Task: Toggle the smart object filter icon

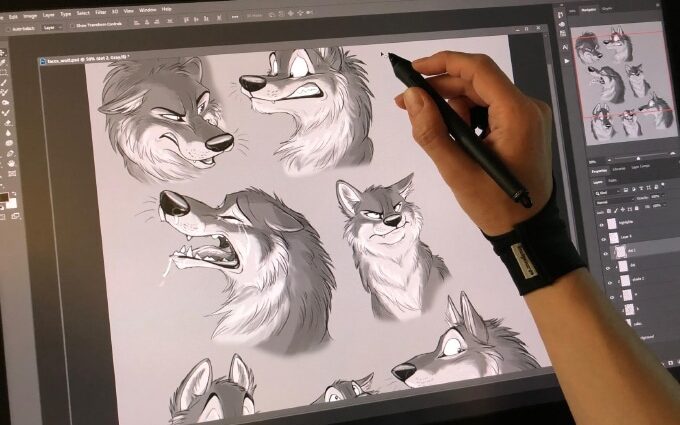Action: point(656,186)
